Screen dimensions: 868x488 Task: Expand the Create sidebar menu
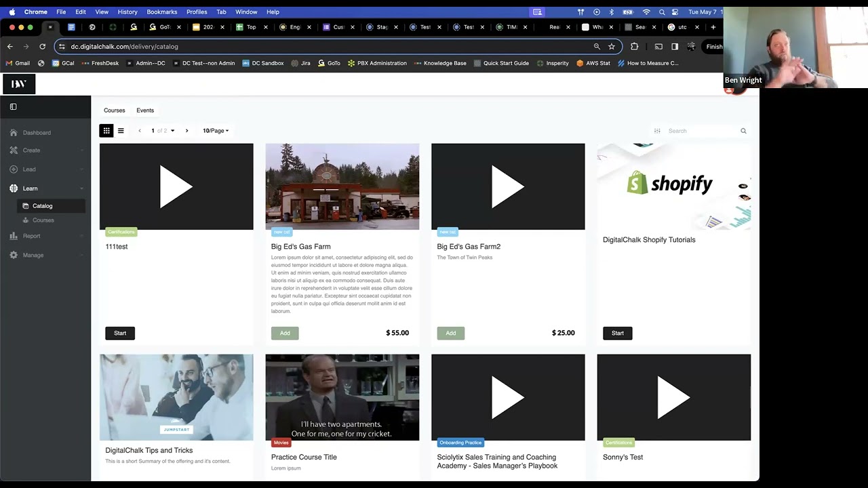pos(81,150)
